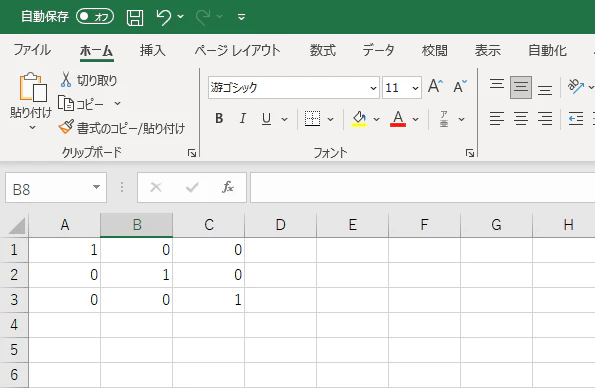
Task: Toggle Bold formatting
Action: [x=219, y=119]
